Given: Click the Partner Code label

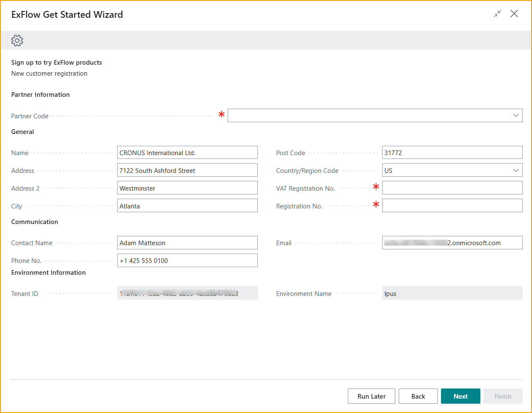Looking at the screenshot, I should point(30,116).
